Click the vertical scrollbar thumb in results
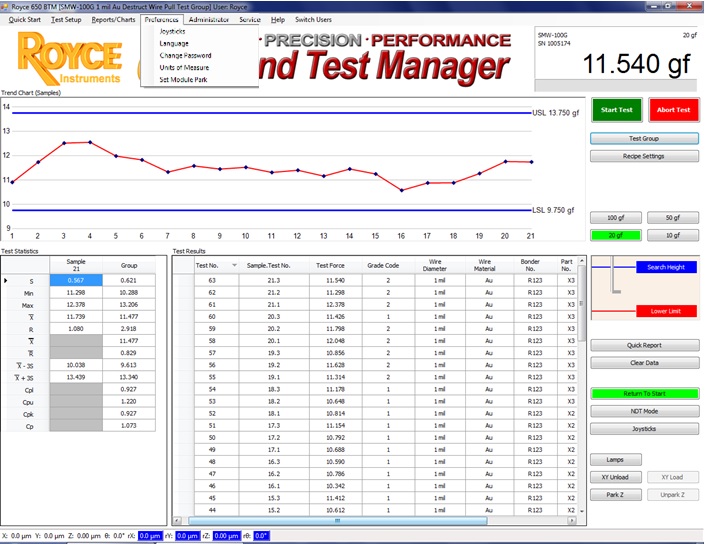Image resolution: width=705 pixels, height=544 pixels. pyautogui.click(x=582, y=303)
